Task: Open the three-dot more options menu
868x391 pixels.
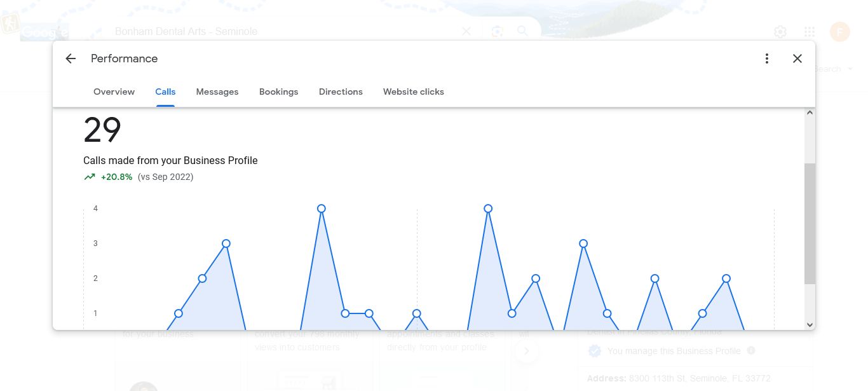Action: pos(767,58)
